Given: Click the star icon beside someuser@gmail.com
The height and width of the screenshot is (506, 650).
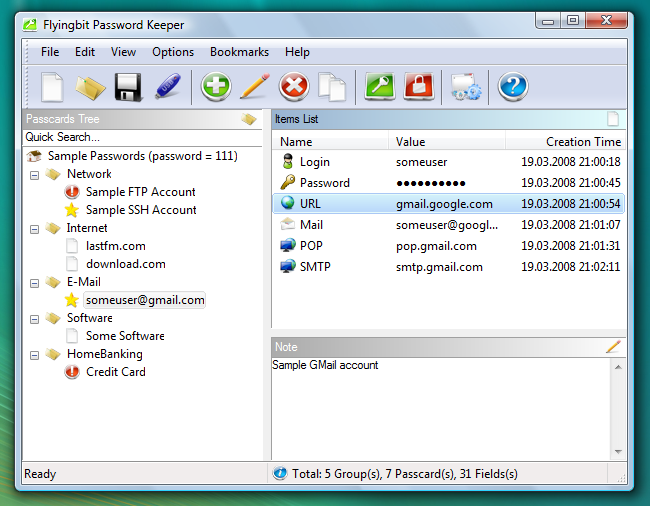Looking at the screenshot, I should tap(72, 300).
